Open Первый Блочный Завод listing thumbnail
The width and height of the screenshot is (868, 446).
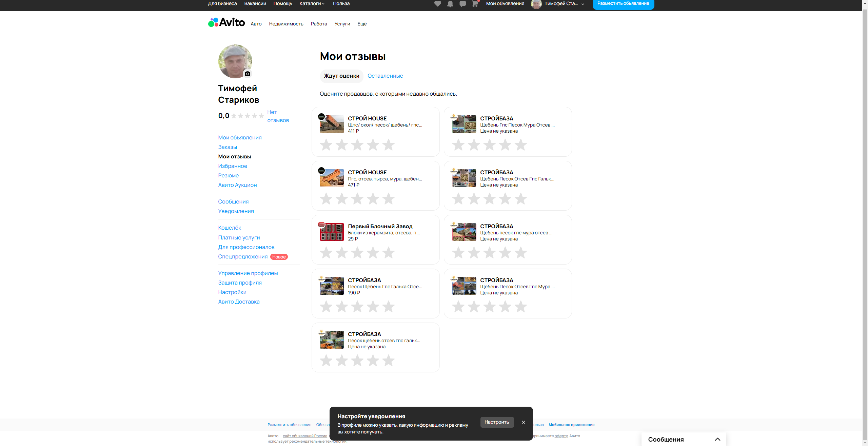click(332, 232)
